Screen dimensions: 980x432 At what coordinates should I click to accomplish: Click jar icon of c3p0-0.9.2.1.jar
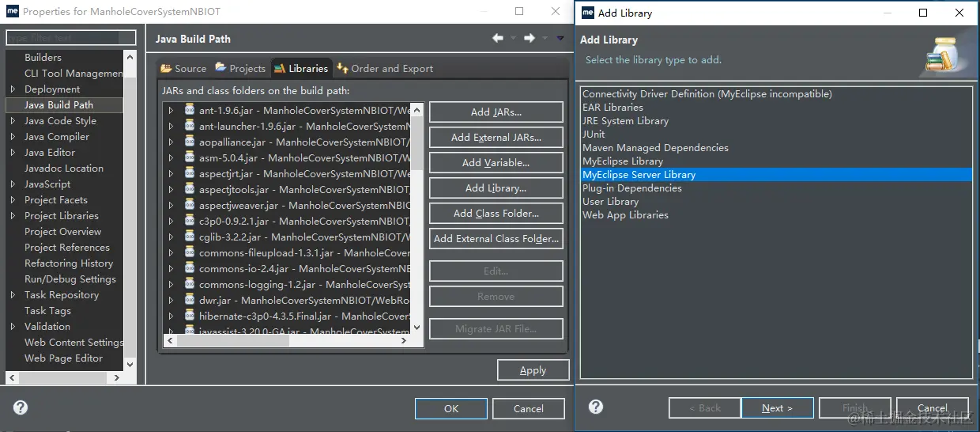[190, 221]
